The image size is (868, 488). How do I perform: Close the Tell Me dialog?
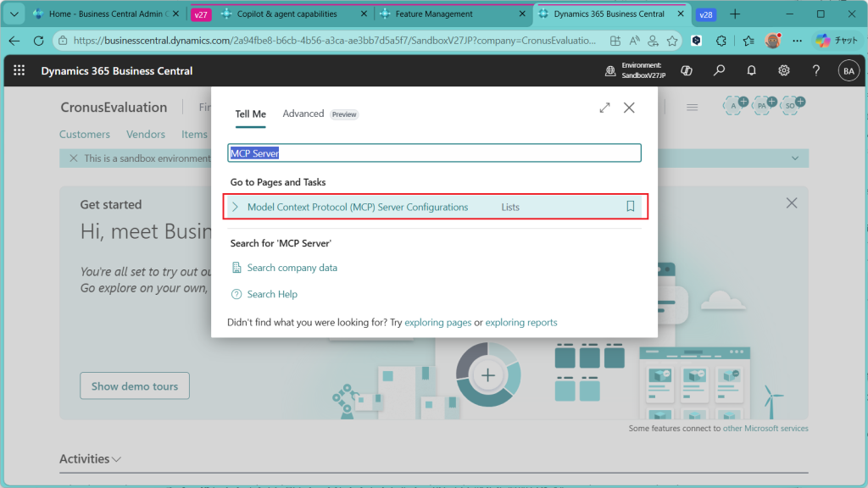[x=629, y=108]
